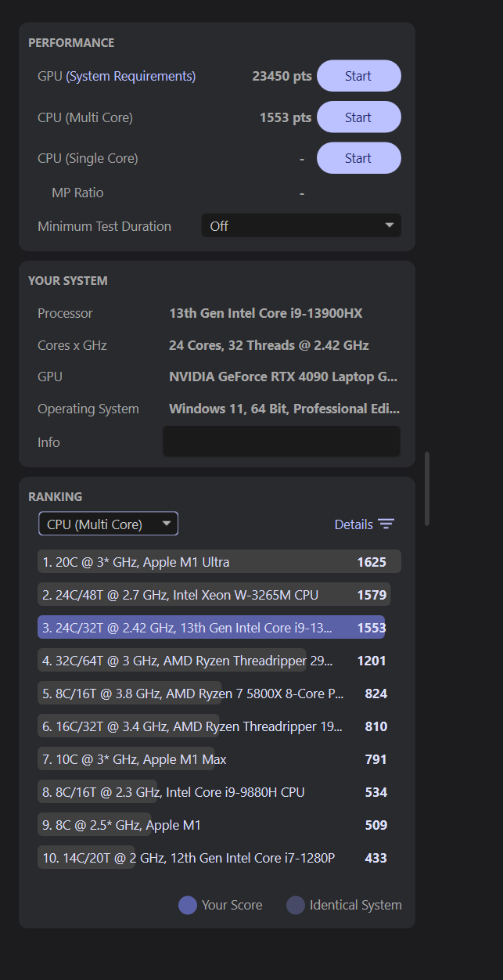Viewport: 503px width, 980px height.
Task: Select the Core i7-1280P ranking entry
Action: tap(219, 857)
